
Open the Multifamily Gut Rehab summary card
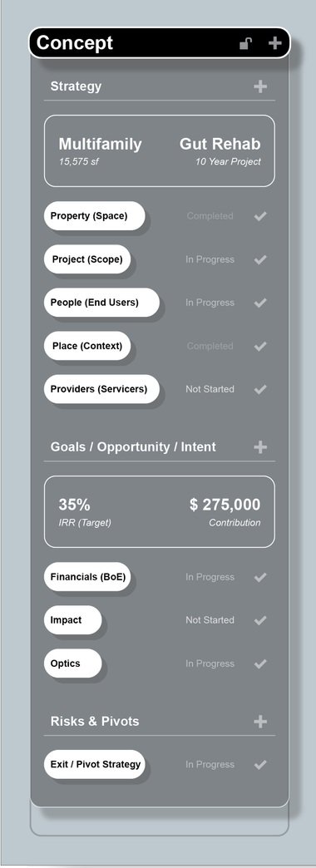click(x=160, y=150)
